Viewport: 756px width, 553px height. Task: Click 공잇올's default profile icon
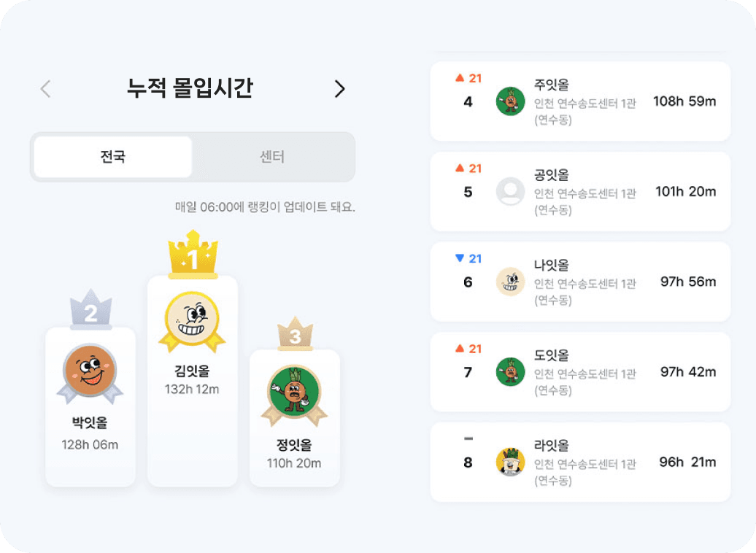[x=510, y=191]
